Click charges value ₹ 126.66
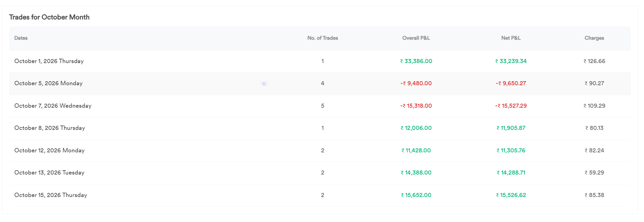 click(594, 61)
